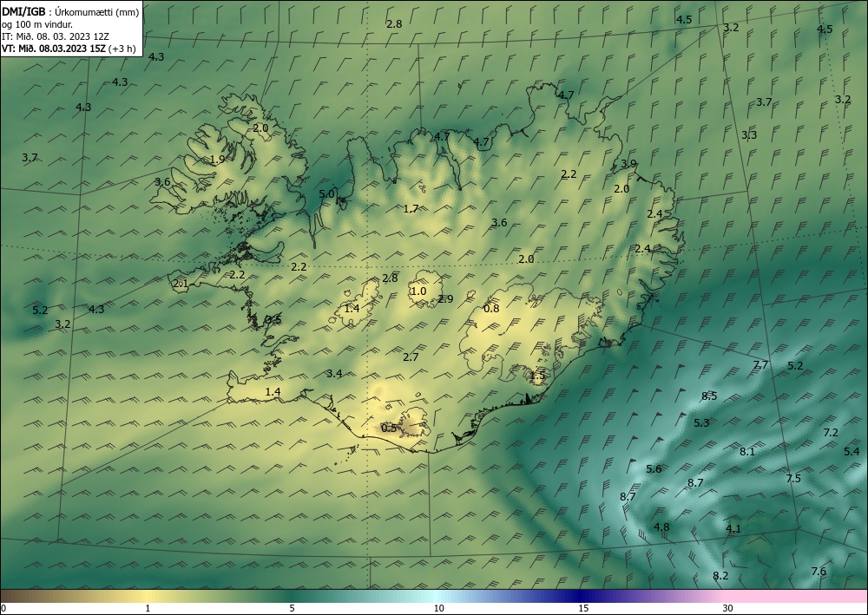Click the 2.9 value label
Screen dimensions: 868x615
445,299
